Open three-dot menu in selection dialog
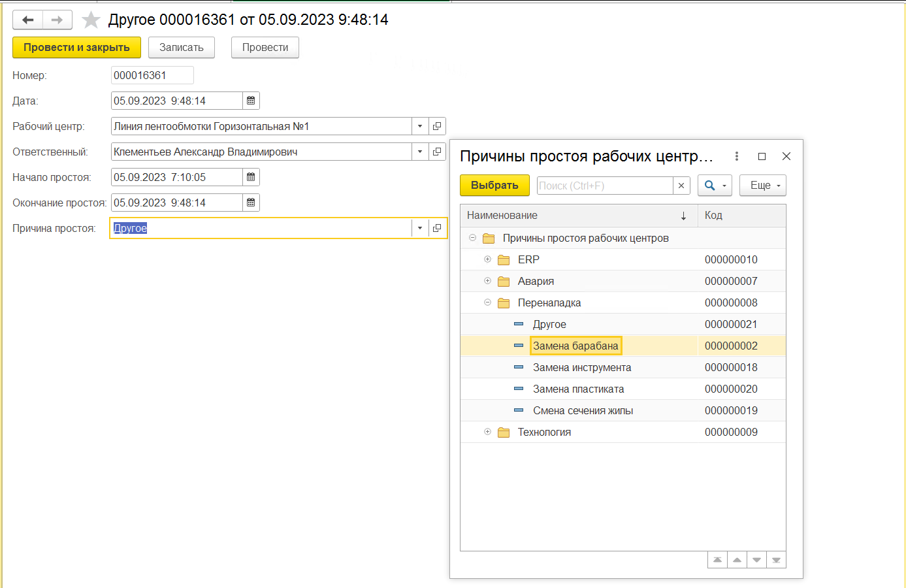Viewport: 906px width, 588px height. coord(737,156)
